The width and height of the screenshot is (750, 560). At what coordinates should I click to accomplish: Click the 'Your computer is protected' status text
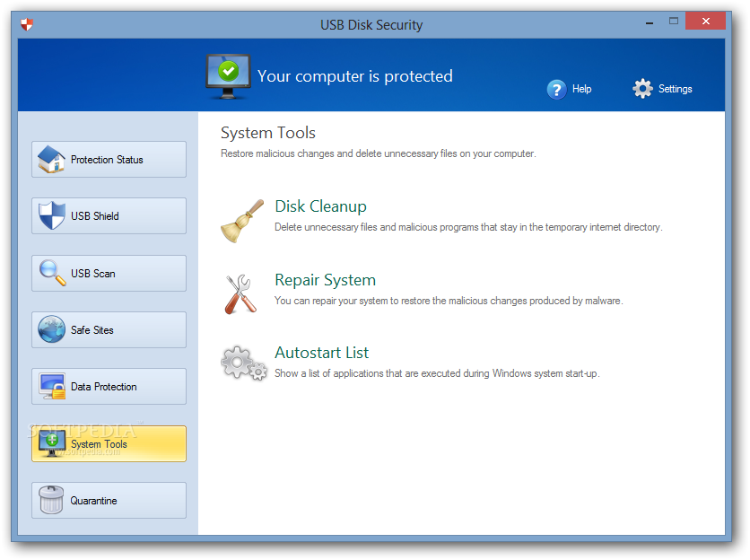point(355,76)
